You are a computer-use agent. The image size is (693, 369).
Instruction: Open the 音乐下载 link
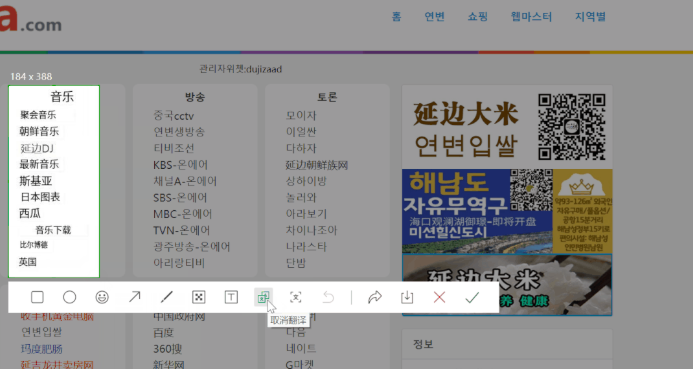coord(53,230)
